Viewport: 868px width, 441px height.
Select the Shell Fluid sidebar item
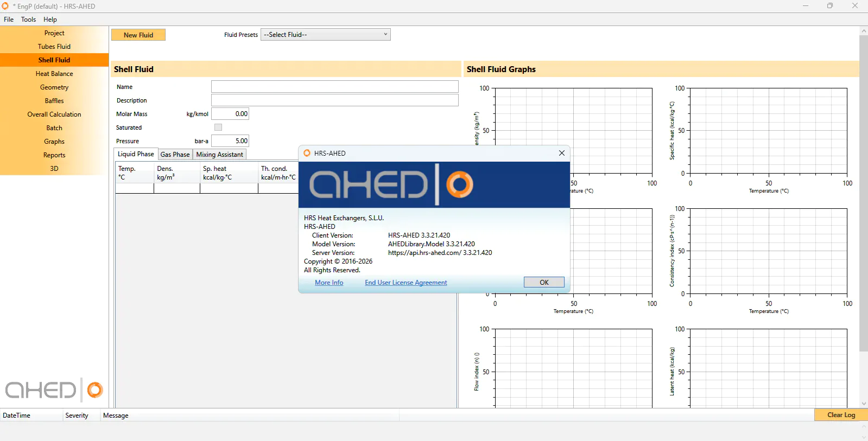(54, 60)
